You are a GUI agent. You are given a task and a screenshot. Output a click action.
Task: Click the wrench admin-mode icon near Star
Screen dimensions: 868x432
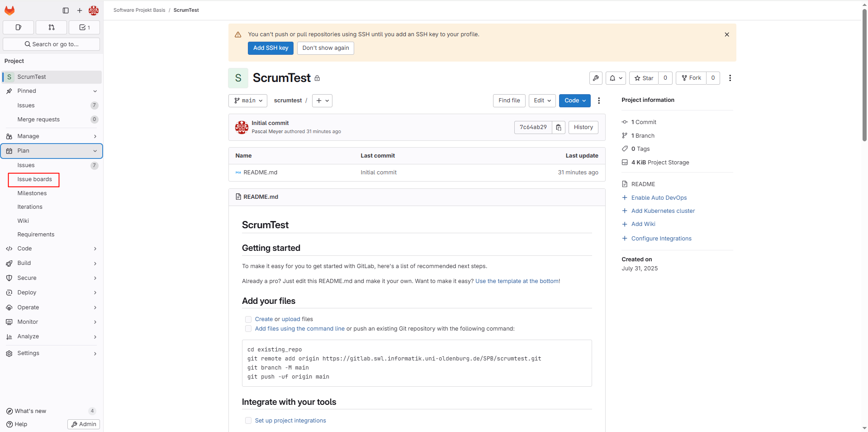pyautogui.click(x=596, y=78)
